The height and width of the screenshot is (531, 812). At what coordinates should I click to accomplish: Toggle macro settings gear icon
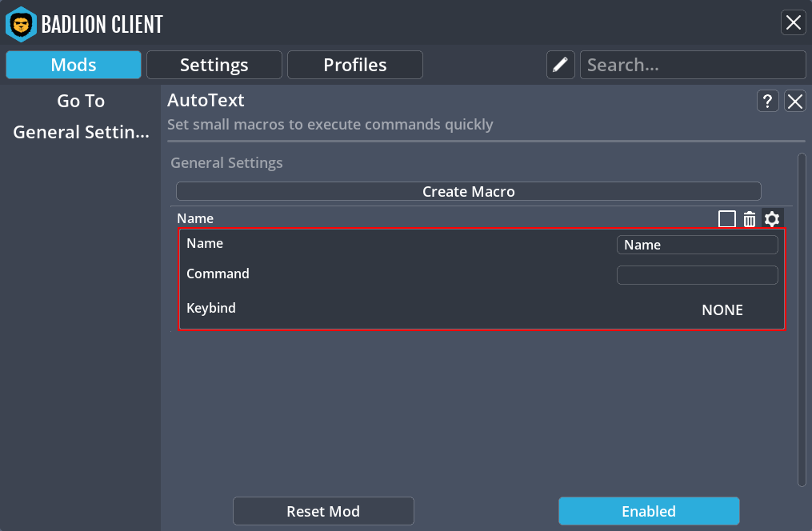[772, 219]
